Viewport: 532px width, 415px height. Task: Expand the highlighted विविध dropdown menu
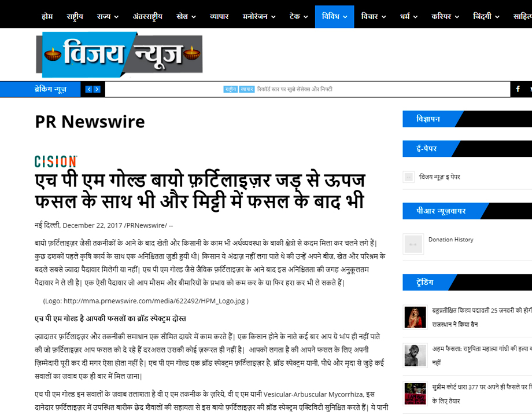pos(334,16)
